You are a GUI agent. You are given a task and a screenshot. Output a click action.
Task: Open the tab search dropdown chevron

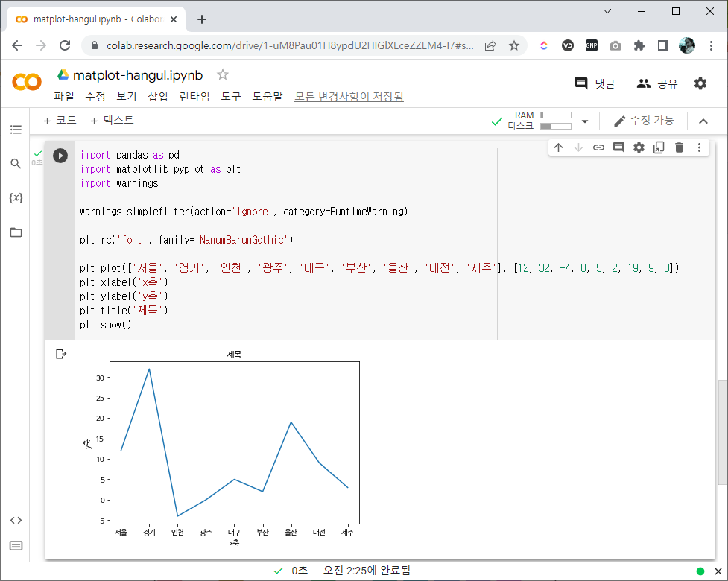(607, 11)
